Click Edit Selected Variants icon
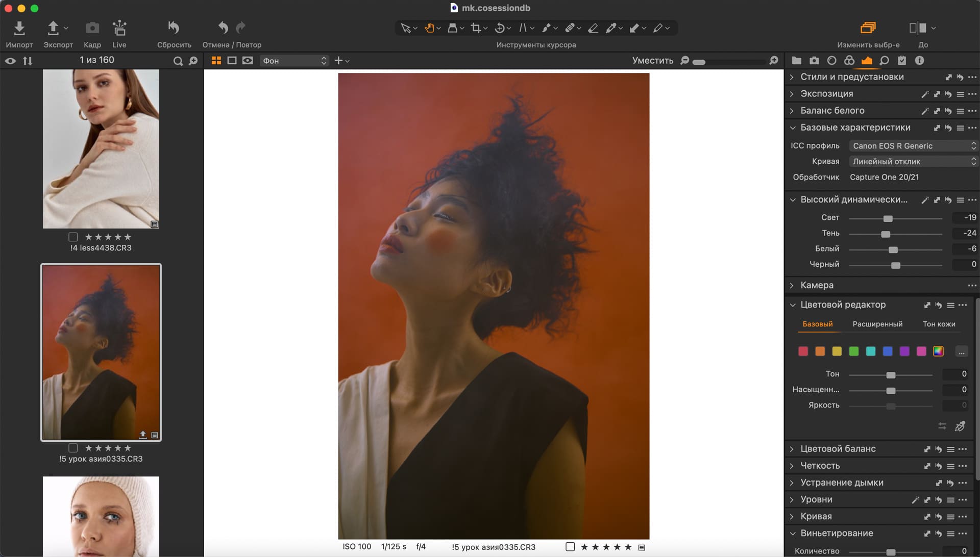Screen dimensions: 980x557 tap(868, 28)
